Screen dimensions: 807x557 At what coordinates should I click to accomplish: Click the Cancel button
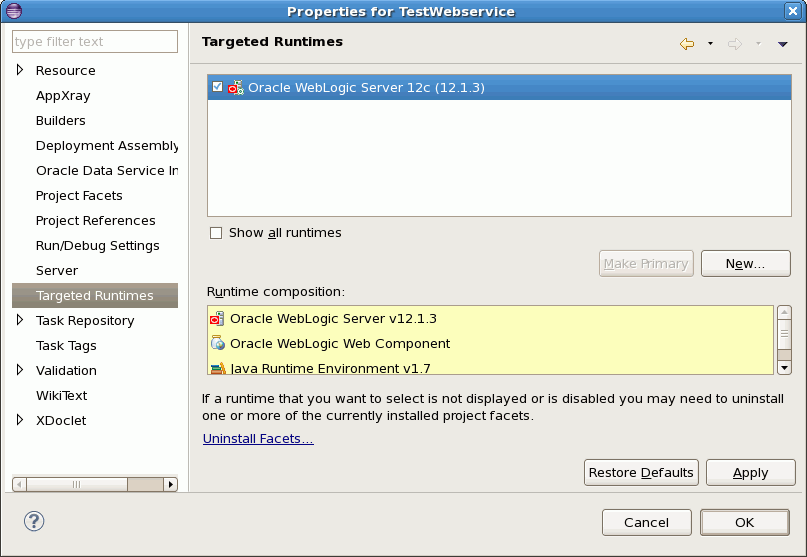(x=646, y=523)
